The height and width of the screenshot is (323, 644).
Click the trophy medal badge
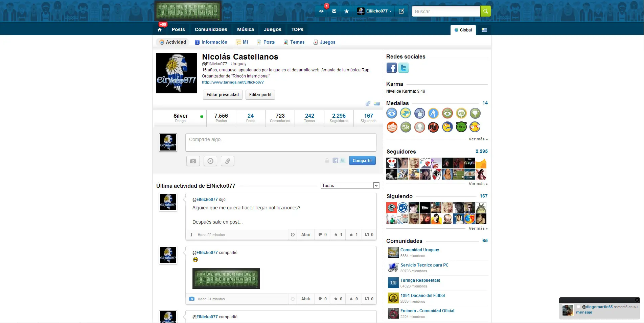coord(475,113)
